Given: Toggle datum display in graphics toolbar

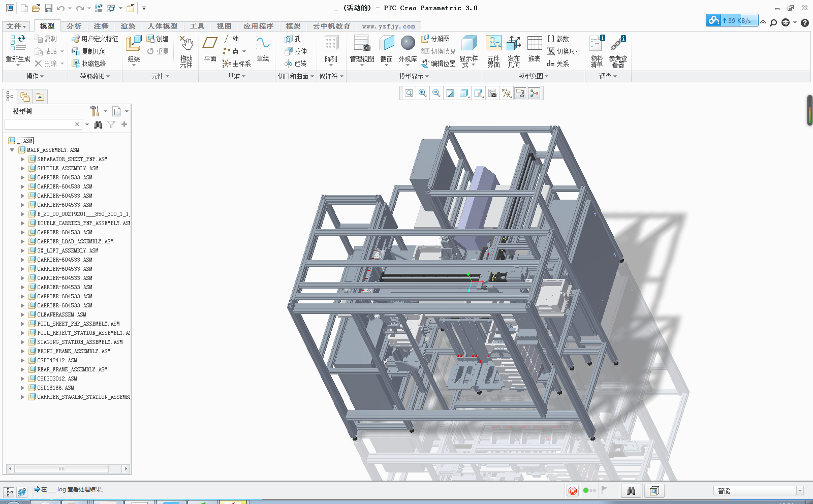Looking at the screenshot, I should [x=506, y=93].
